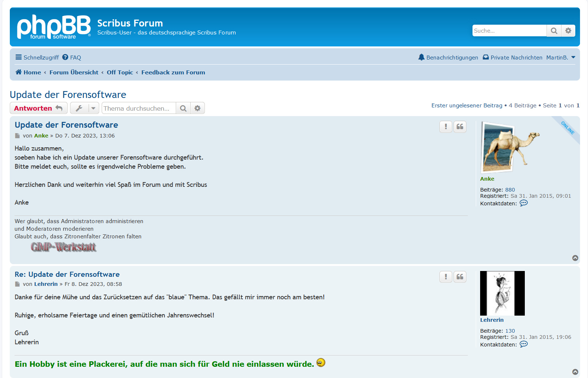Screen dimensions: 588x378
Task: Open Anke's camel avatar profile
Action: click(x=510, y=147)
